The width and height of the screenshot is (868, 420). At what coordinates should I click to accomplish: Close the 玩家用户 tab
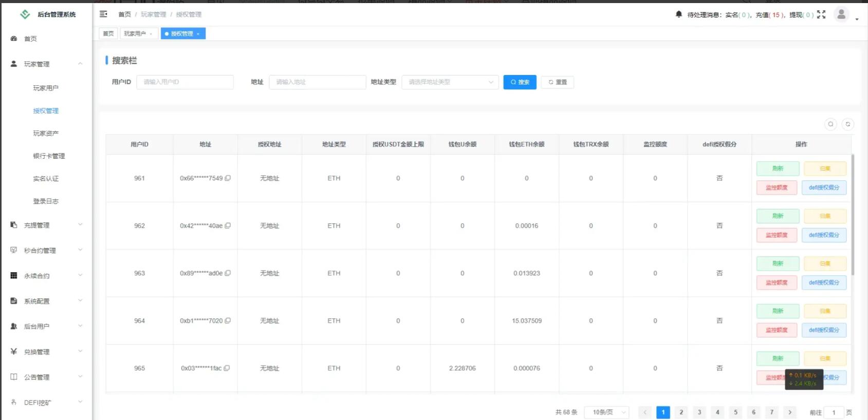(151, 34)
